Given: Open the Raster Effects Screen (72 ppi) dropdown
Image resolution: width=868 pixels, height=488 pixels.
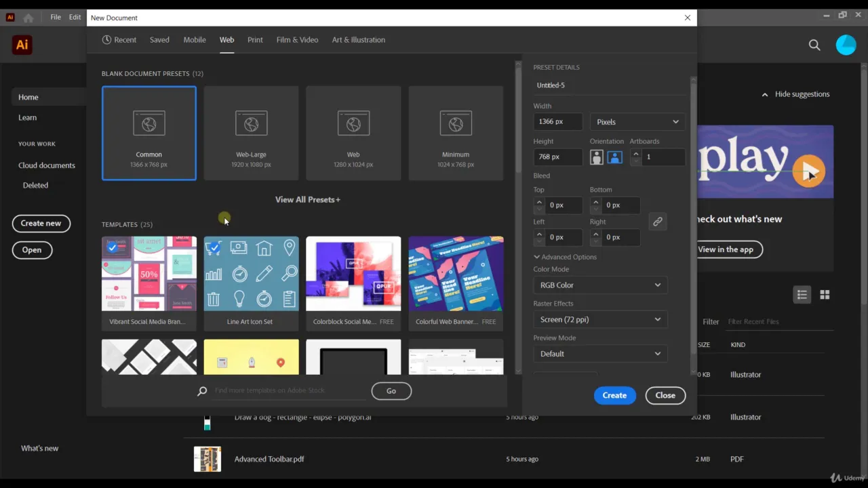Looking at the screenshot, I should pyautogui.click(x=600, y=319).
